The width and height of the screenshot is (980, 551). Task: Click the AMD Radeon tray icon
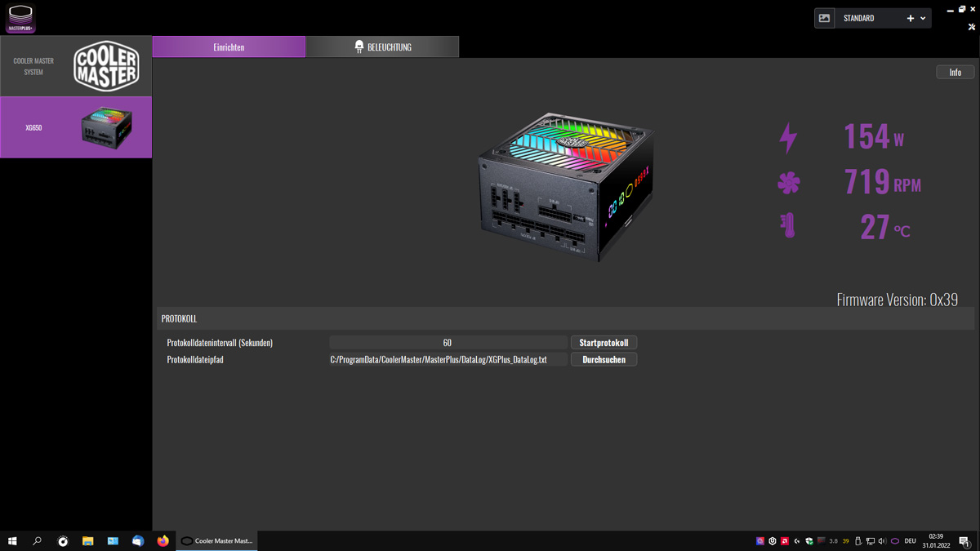point(785,541)
